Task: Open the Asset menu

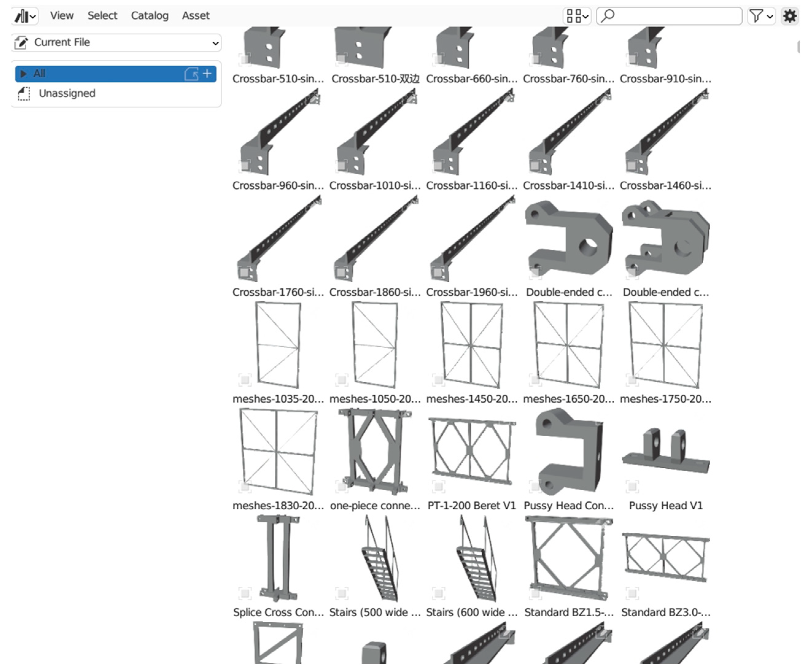Action: pyautogui.click(x=196, y=16)
